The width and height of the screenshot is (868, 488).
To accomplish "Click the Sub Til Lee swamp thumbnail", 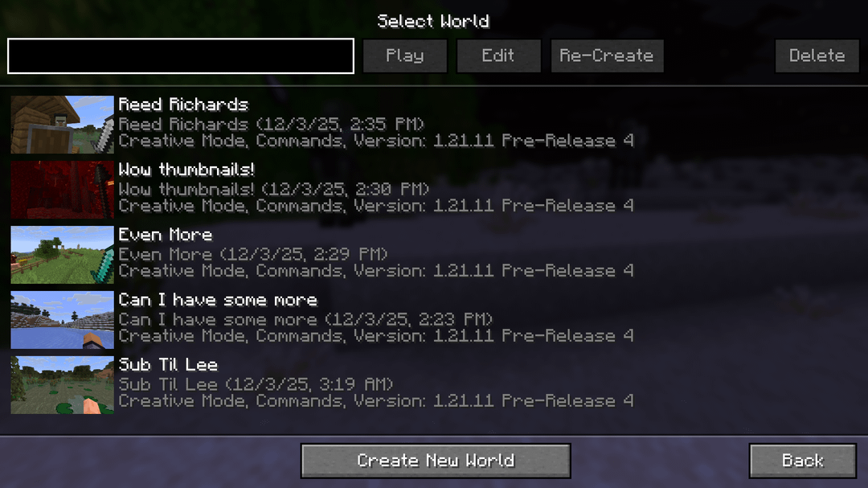I will pyautogui.click(x=62, y=384).
